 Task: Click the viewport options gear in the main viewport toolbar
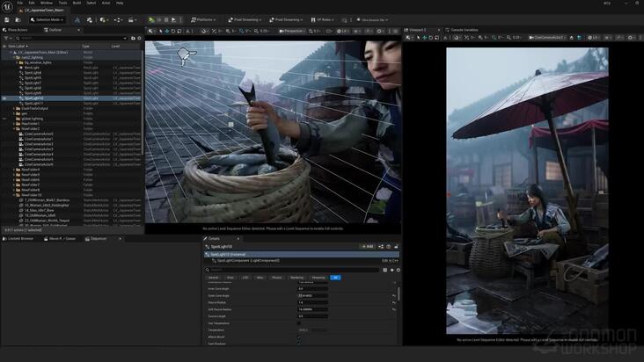coord(379,31)
